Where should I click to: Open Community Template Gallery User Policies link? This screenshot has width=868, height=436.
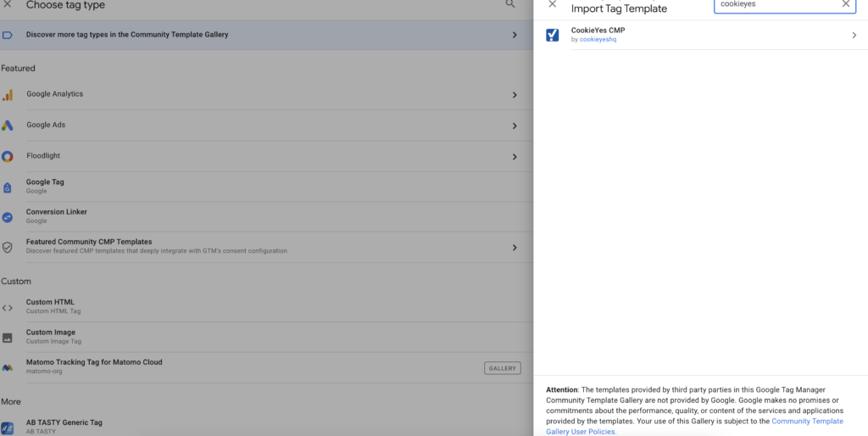coord(581,432)
